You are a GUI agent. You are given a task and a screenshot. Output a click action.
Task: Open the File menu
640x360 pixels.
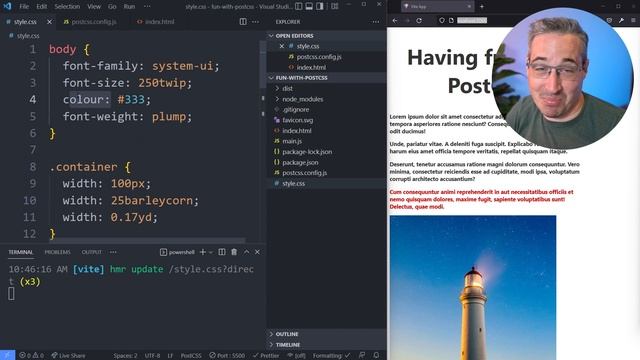point(24,7)
